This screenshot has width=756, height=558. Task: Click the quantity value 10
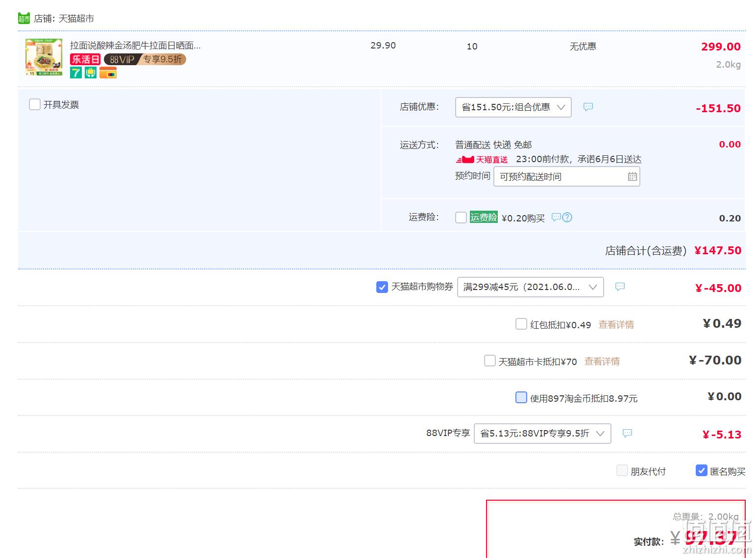[x=472, y=47]
